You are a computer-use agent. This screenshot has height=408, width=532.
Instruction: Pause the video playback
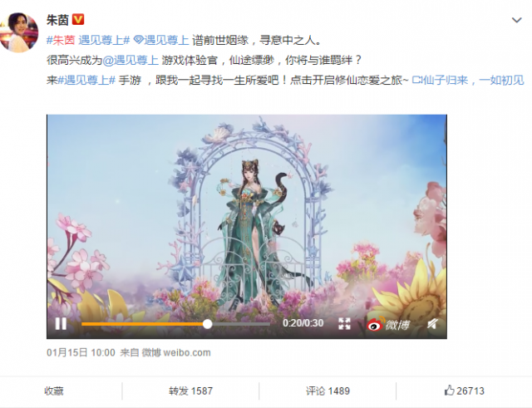coord(61,323)
